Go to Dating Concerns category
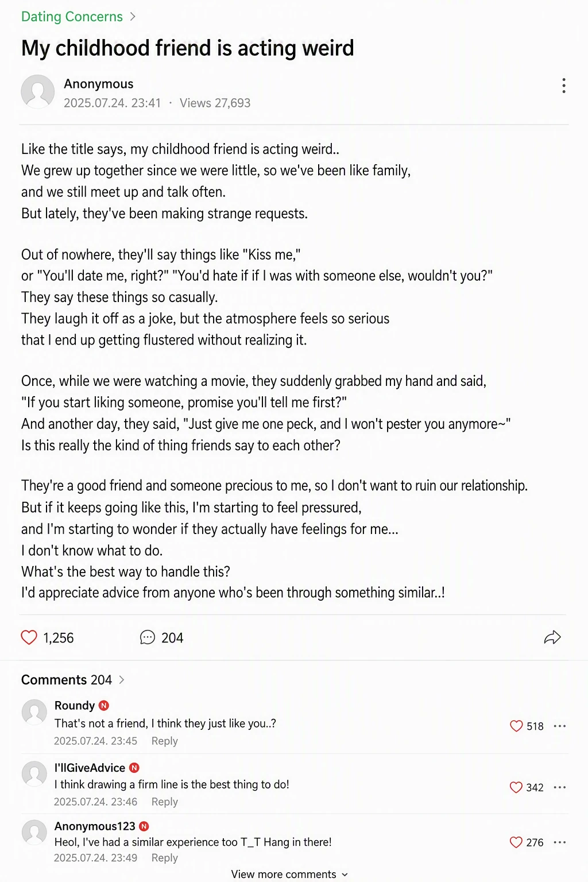The width and height of the screenshot is (588, 882). [x=72, y=17]
